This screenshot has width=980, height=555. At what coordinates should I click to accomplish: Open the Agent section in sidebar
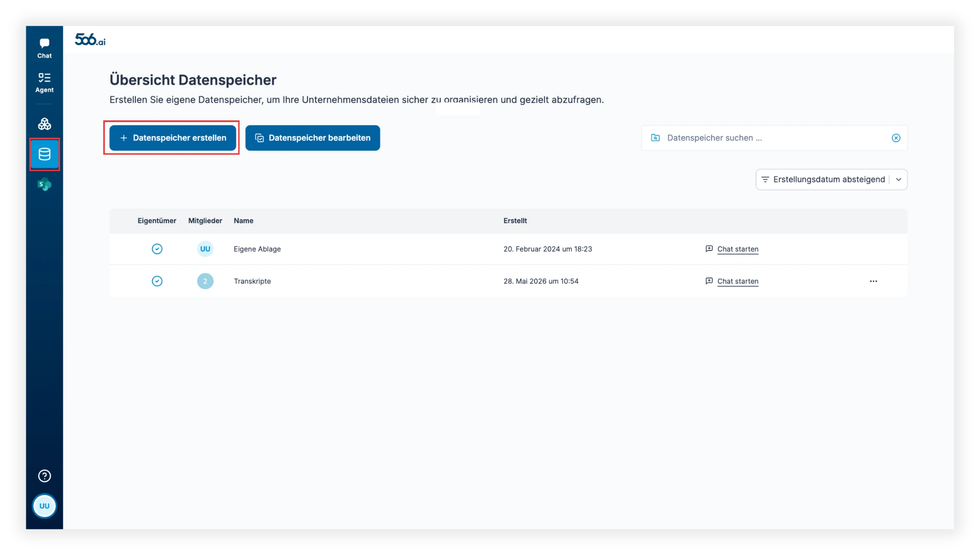point(45,82)
